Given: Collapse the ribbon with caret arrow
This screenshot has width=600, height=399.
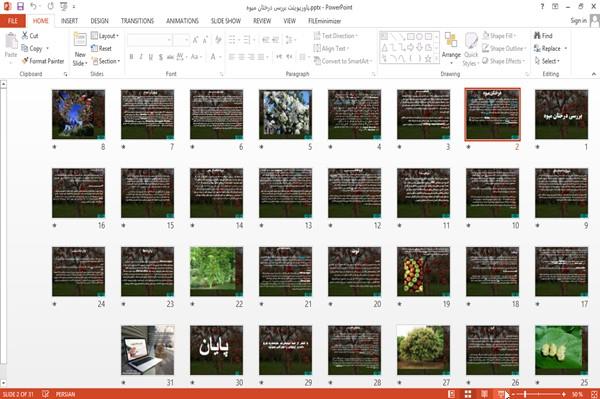Looking at the screenshot, I should 593,74.
